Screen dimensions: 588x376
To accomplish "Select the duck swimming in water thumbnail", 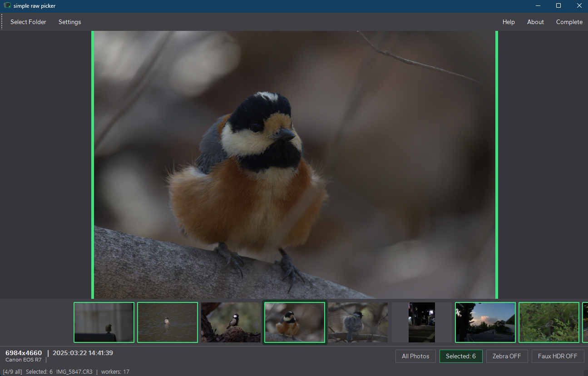I will coord(167,322).
